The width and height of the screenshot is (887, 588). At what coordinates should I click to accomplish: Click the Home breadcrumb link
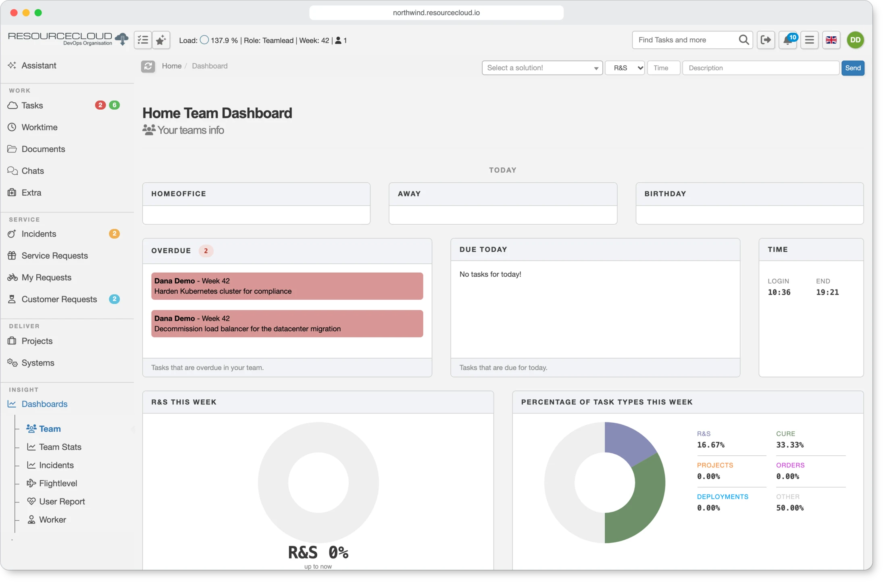point(171,66)
